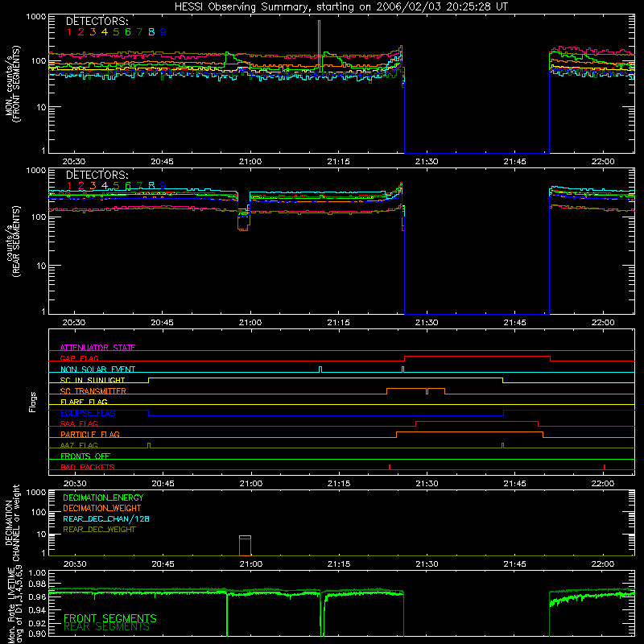Screen dimensions: 644x644
Task: Click the 1.00 value on livetime axis
Action: coord(37,572)
